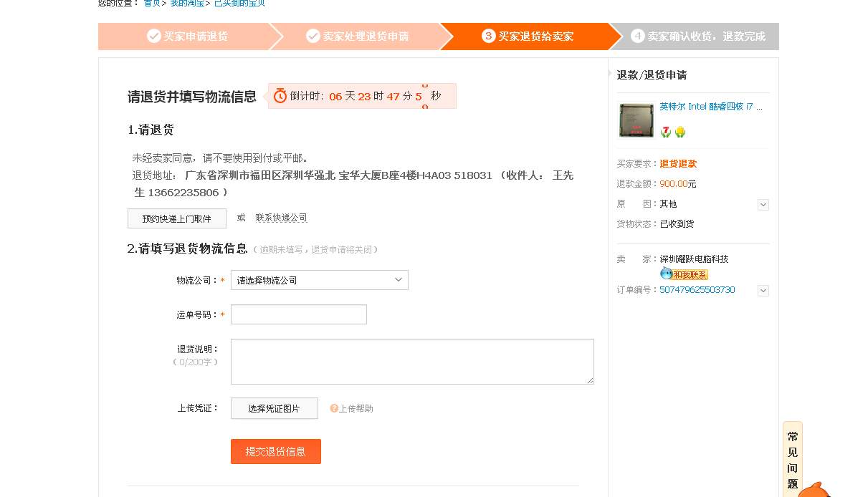
Task: Open the 英特尔 Intel 酷睿四核 i7 product link
Action: coord(711,107)
